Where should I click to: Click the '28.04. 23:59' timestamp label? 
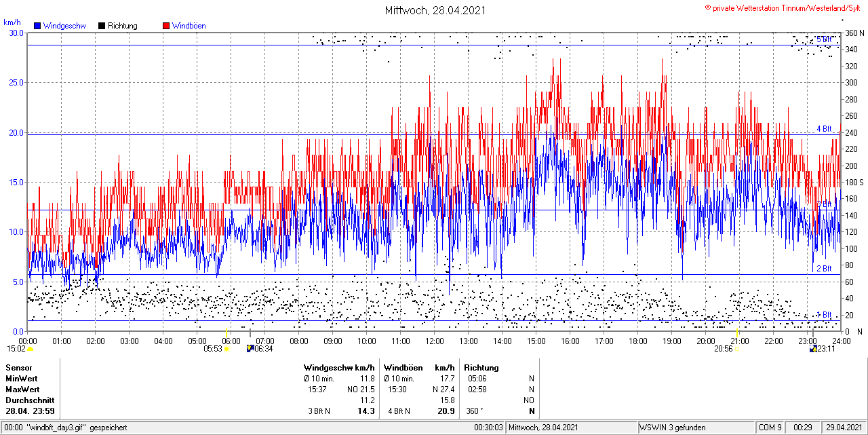click(x=30, y=411)
